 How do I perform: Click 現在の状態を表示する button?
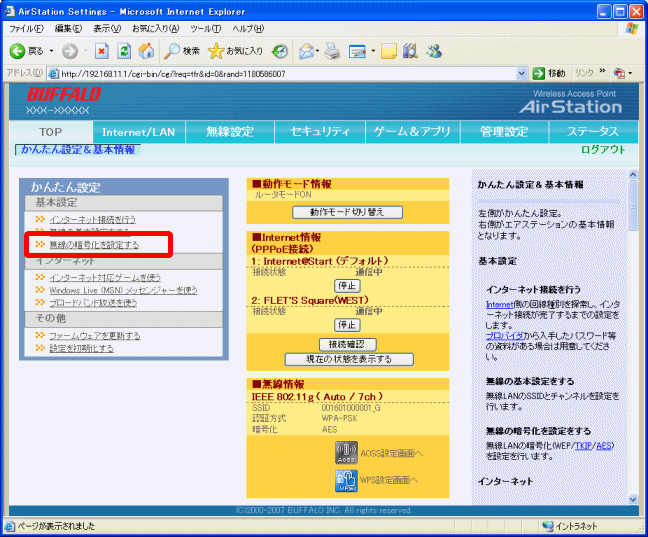coord(349,359)
